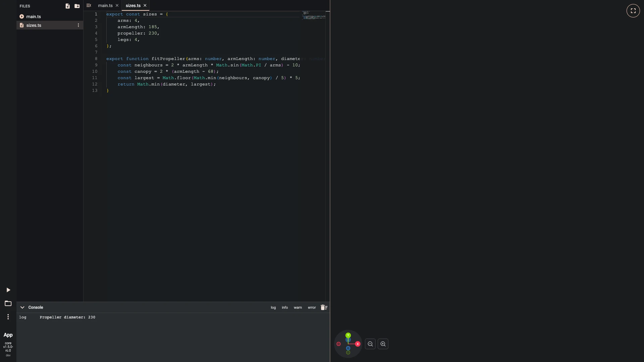Click the FILES panel header
644x362 pixels.
coord(25,6)
